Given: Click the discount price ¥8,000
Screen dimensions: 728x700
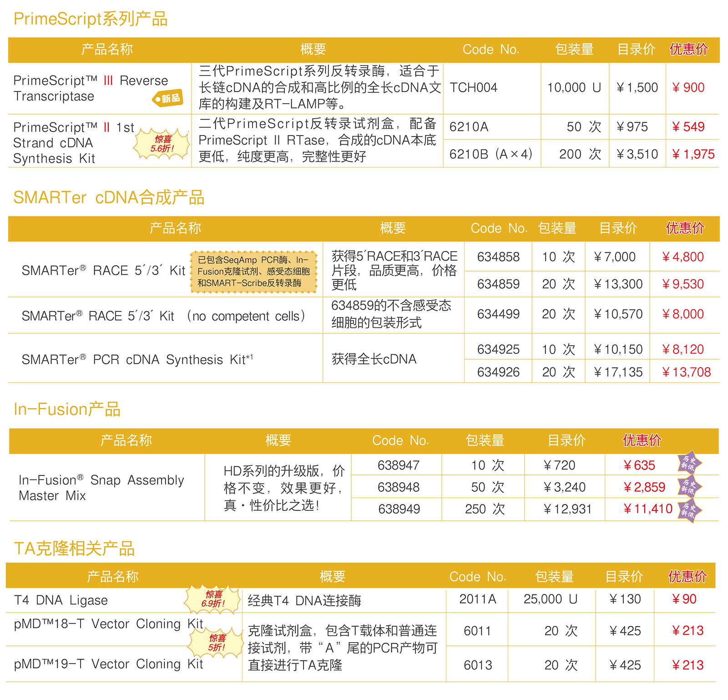Looking at the screenshot, I should (682, 314).
